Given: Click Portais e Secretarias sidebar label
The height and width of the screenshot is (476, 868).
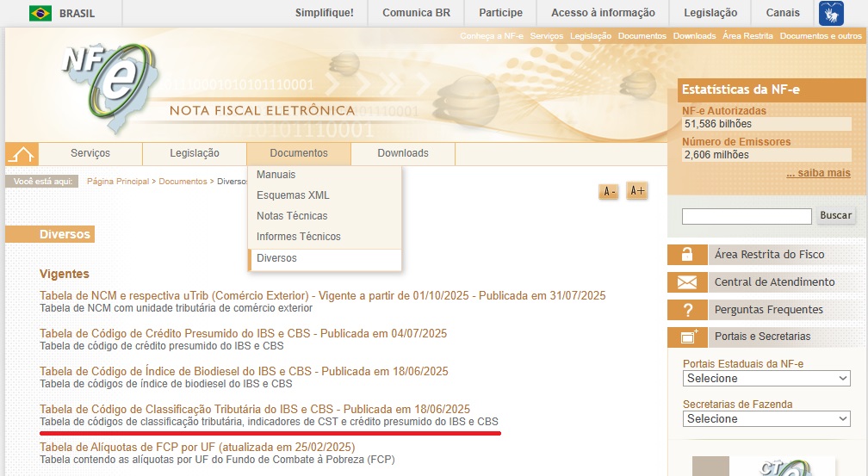Looking at the screenshot, I should coord(762,337).
